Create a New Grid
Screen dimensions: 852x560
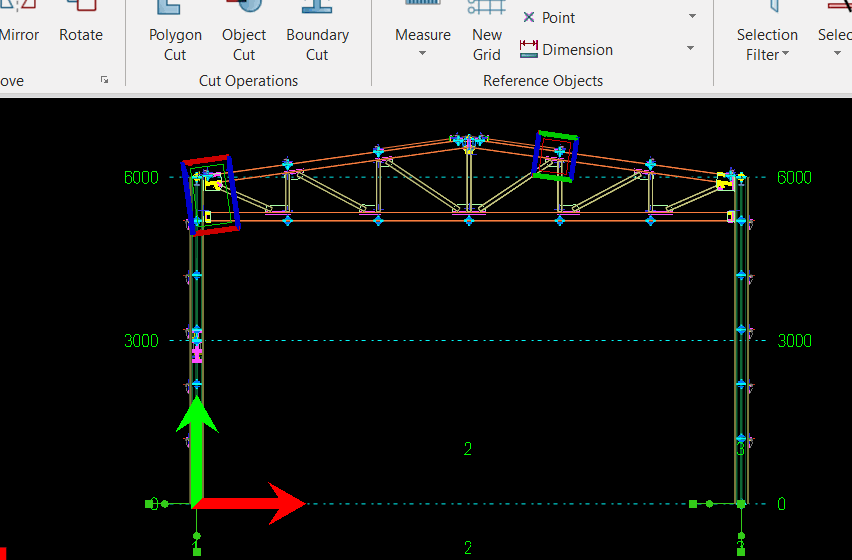[487, 35]
